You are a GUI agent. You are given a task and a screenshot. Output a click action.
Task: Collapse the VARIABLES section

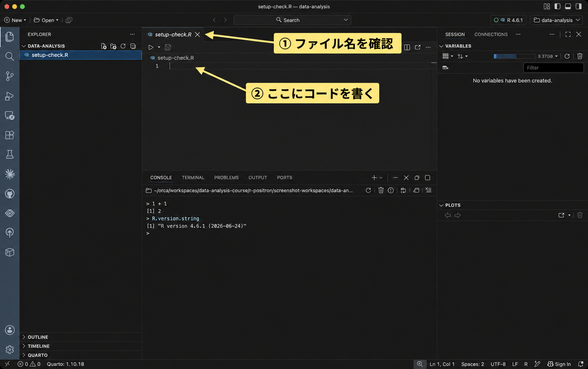click(x=441, y=46)
